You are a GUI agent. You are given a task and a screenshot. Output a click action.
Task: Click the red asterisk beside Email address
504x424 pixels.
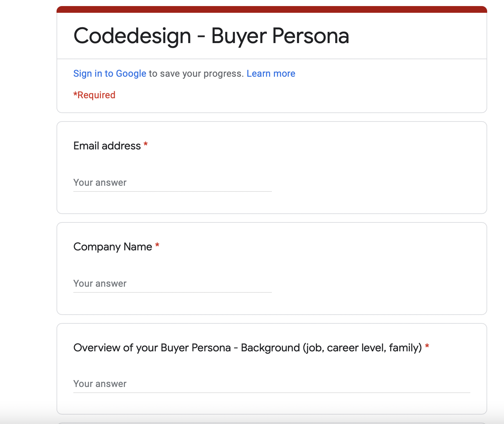pos(146,145)
